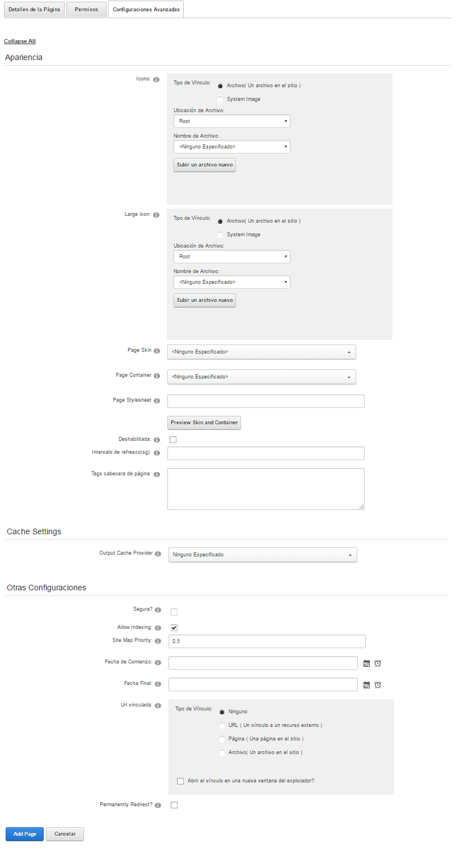This screenshot has width=456, height=868.
Task: Switch to Detalles de la Página tab
Action: [x=35, y=10]
